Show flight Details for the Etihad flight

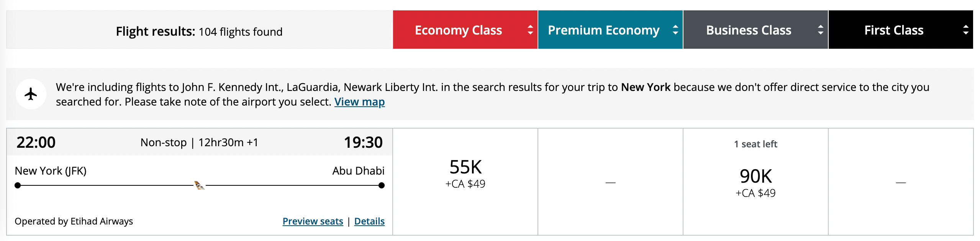[x=369, y=221]
